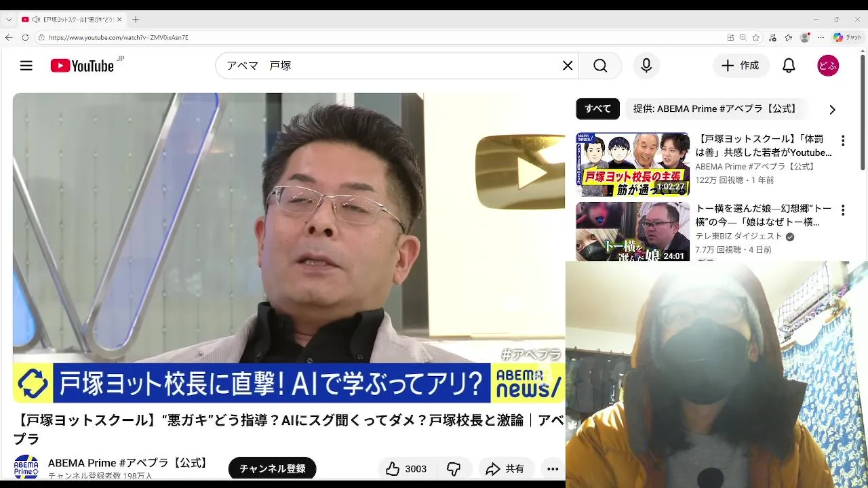Open options for the 体罰は善 video
The width and height of the screenshot is (868, 488).
(843, 141)
